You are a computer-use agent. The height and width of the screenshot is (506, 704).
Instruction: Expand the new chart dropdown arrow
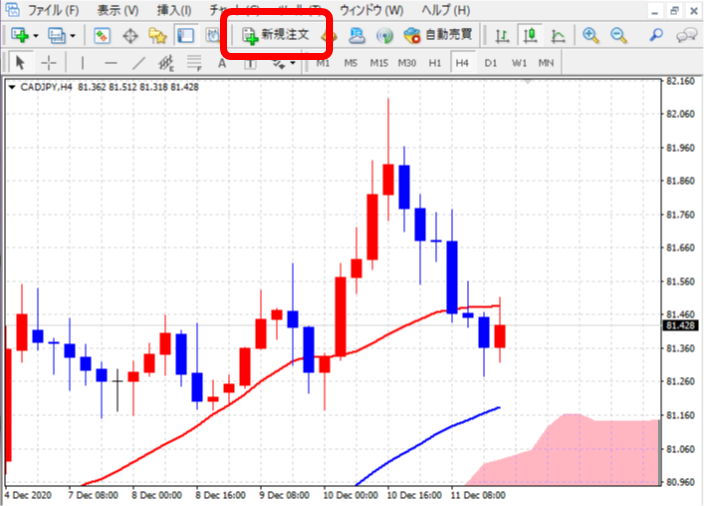pyautogui.click(x=37, y=36)
